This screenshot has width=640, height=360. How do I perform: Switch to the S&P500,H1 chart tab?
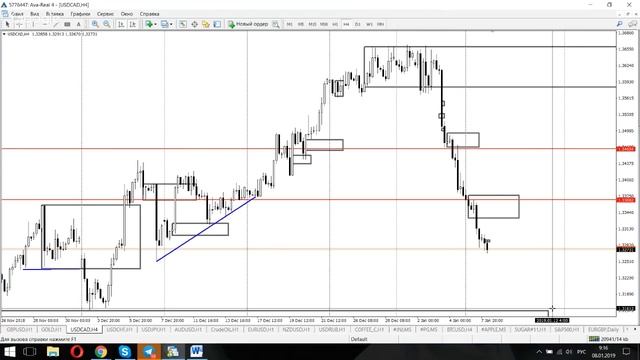tap(567, 329)
